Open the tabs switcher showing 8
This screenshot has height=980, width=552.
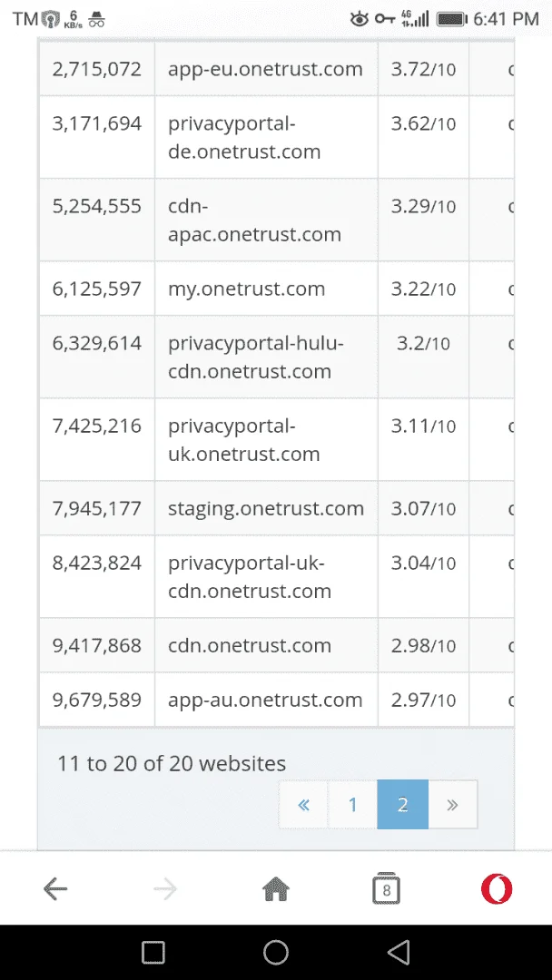point(387,888)
